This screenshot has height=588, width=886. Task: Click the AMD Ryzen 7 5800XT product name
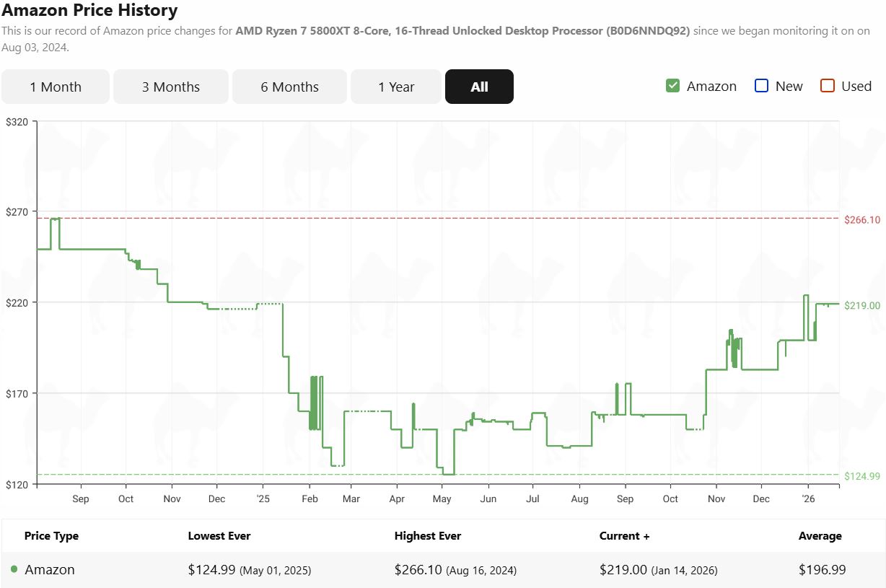pos(462,31)
